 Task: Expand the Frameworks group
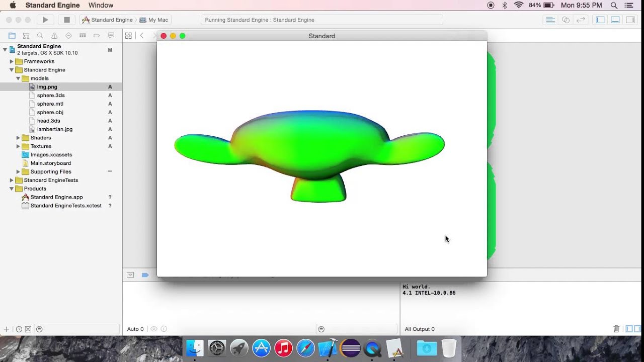click(12, 61)
